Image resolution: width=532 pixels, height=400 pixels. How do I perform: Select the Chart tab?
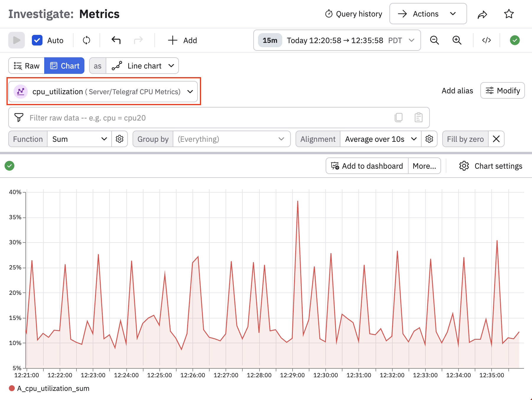coord(64,66)
